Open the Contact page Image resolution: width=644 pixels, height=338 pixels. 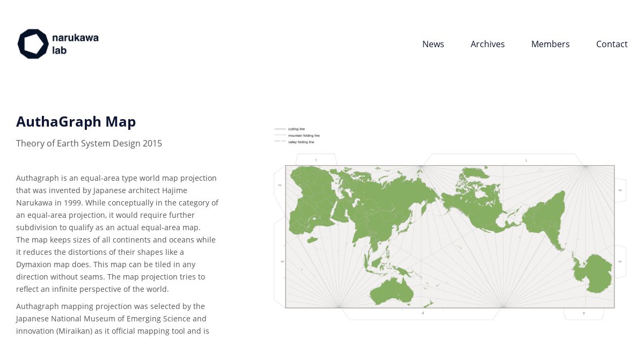612,44
